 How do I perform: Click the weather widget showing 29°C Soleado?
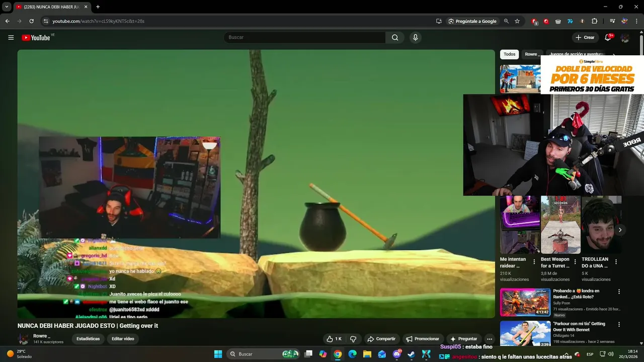(x=20, y=354)
